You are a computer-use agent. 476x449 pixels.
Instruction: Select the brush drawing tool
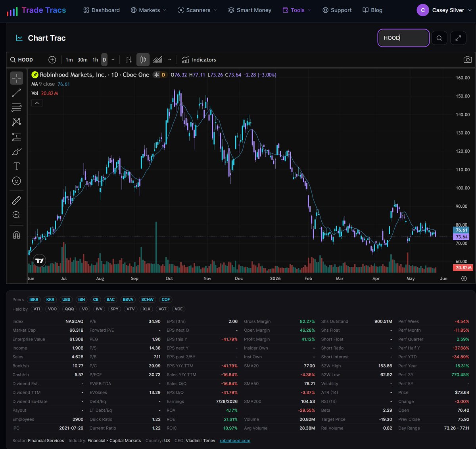17,151
